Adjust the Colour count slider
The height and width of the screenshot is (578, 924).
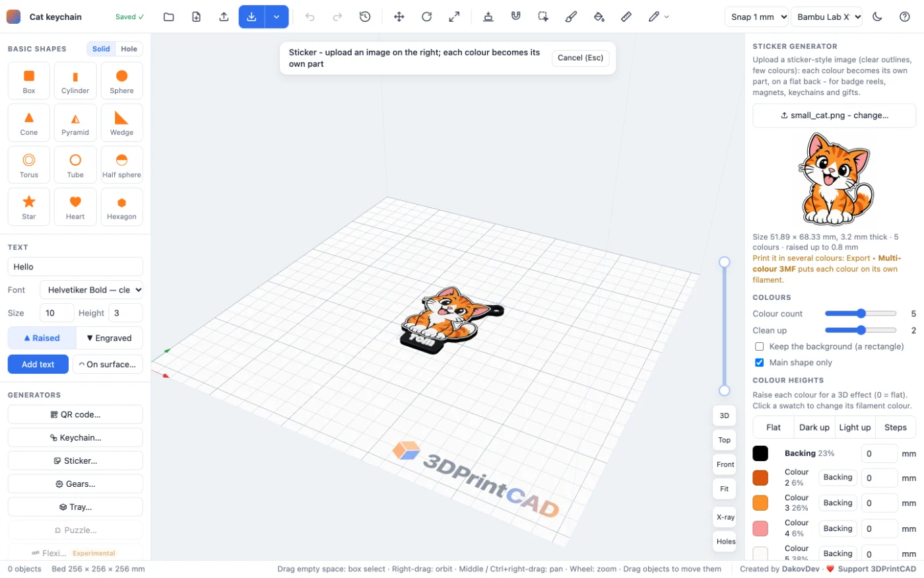click(x=861, y=314)
